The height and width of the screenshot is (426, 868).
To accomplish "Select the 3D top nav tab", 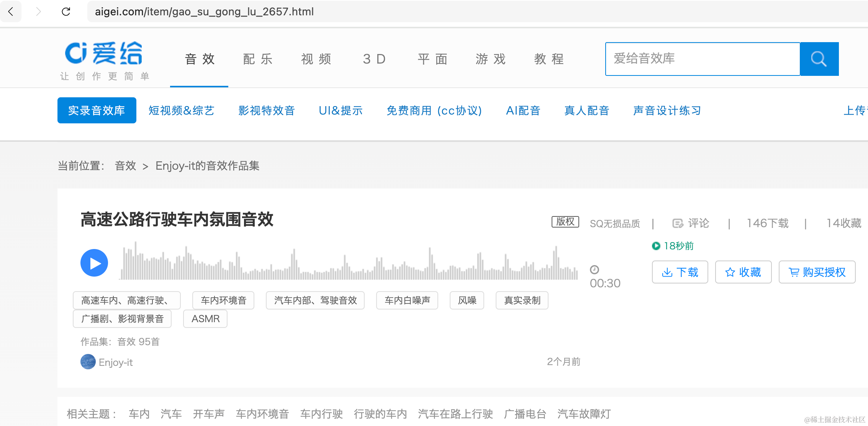I will (374, 59).
